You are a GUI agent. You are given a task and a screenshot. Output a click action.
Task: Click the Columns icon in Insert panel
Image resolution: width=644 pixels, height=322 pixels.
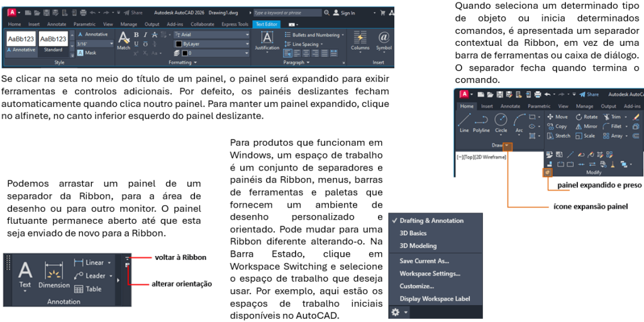360,40
